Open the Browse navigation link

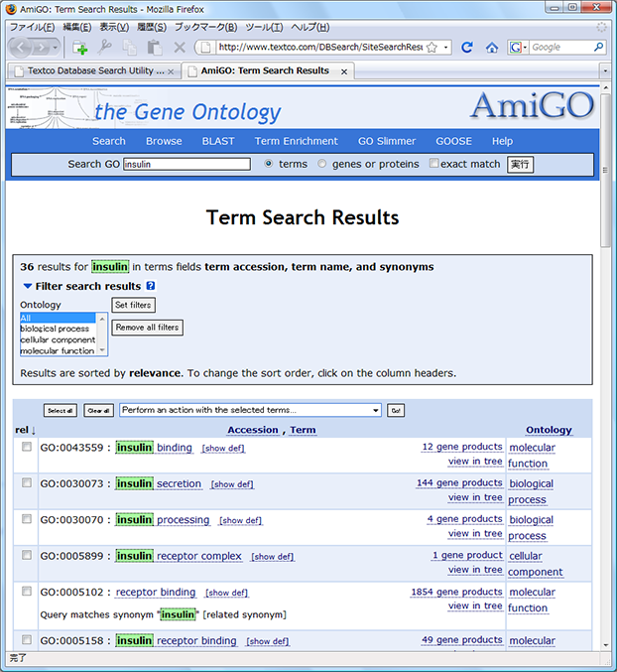(x=164, y=141)
